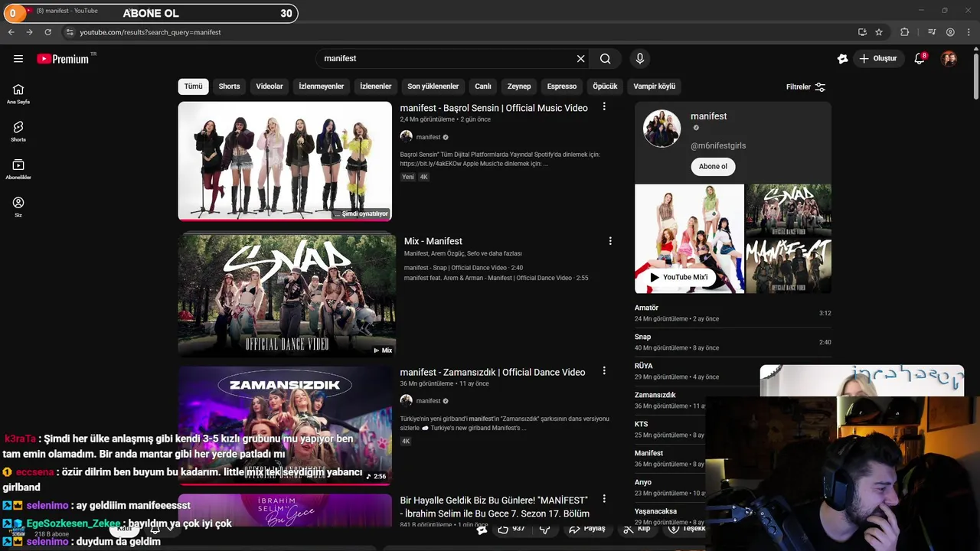Select the Vampir köylü filter chip
980x551 pixels.
click(655, 86)
